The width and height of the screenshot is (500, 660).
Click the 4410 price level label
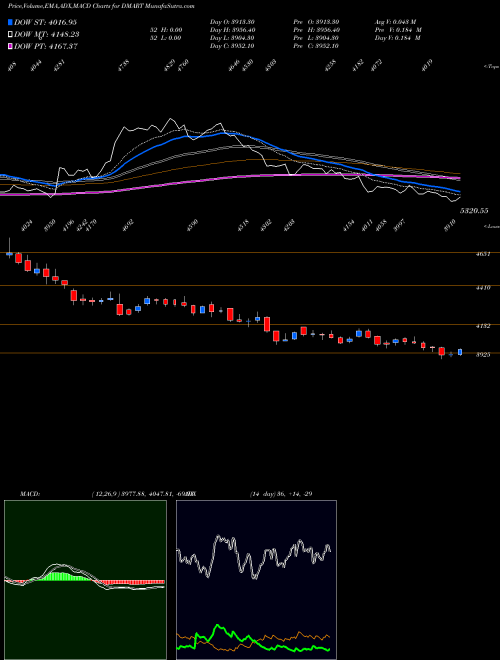tap(483, 288)
